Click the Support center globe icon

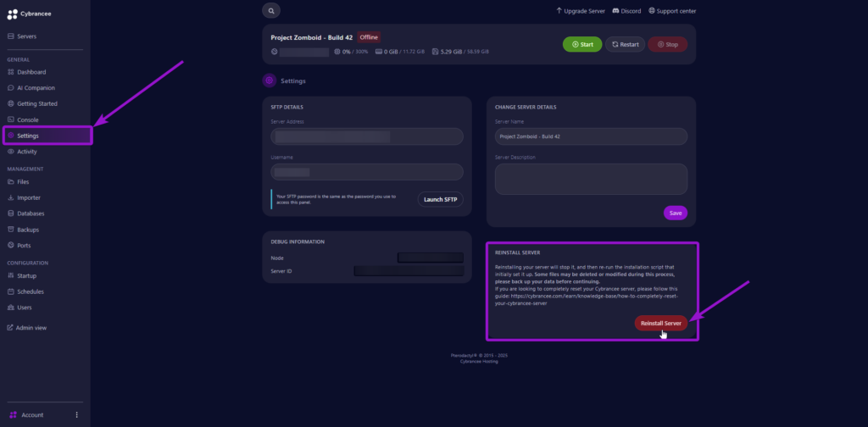(x=652, y=11)
